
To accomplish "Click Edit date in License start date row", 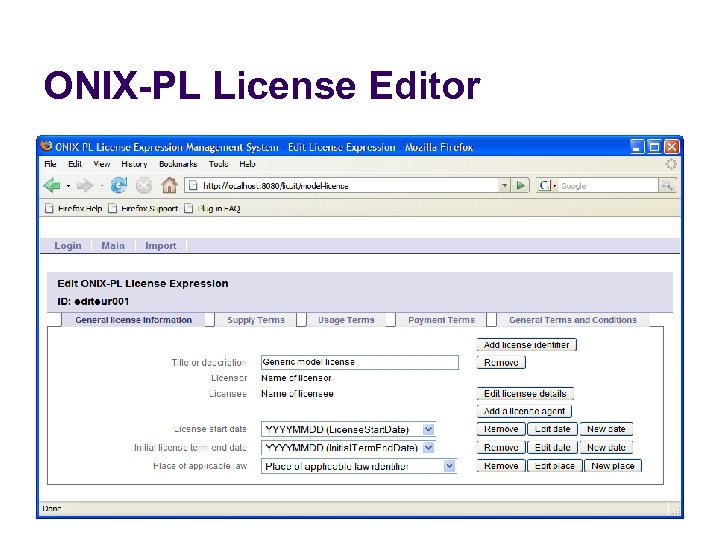I will pyautogui.click(x=552, y=429).
